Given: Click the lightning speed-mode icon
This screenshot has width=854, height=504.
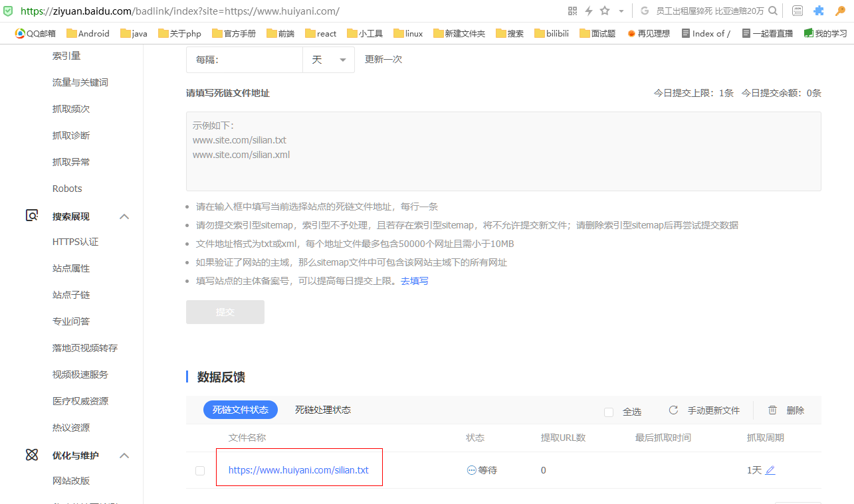Looking at the screenshot, I should 589,11.
